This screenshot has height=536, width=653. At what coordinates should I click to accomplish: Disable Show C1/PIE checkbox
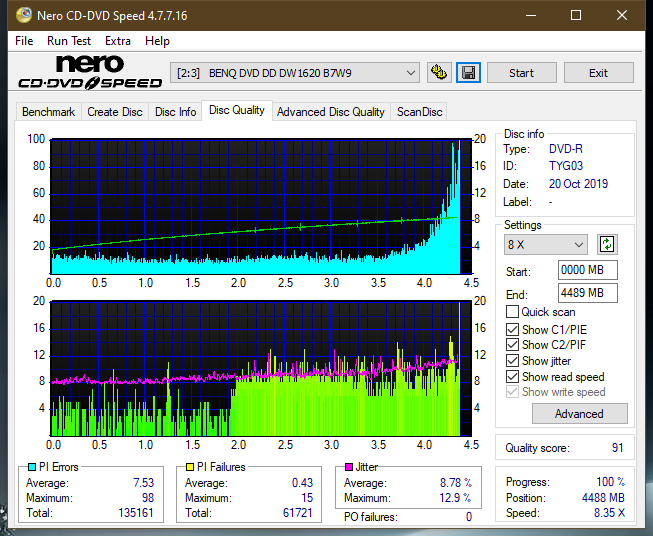[512, 329]
